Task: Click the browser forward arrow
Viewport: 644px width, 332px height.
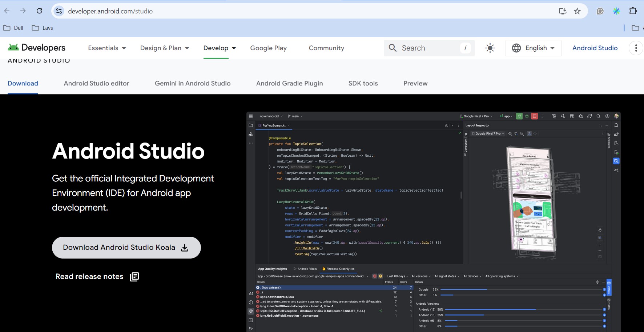Action: [23, 11]
